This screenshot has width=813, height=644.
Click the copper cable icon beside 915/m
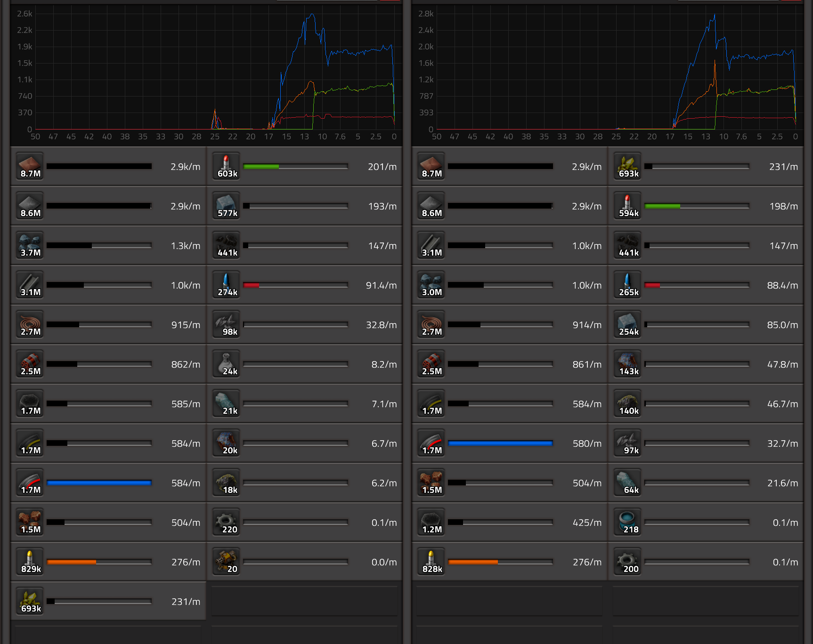(x=30, y=324)
